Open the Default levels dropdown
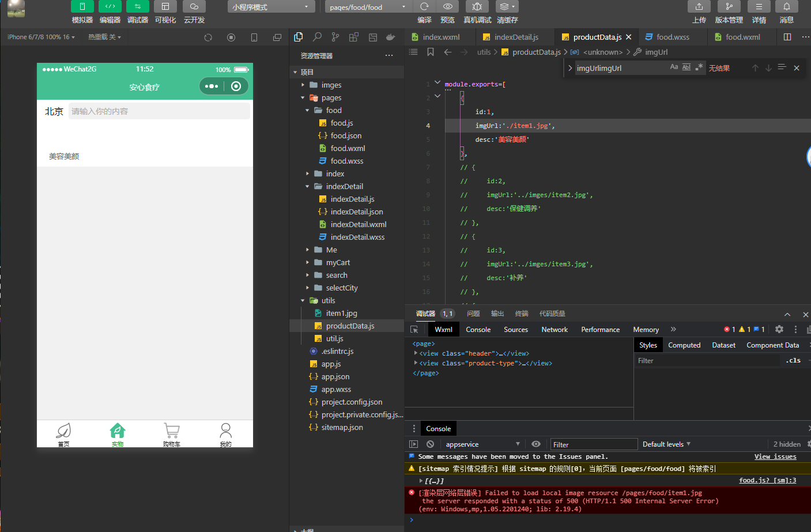The height and width of the screenshot is (532, 811). pyautogui.click(x=666, y=444)
